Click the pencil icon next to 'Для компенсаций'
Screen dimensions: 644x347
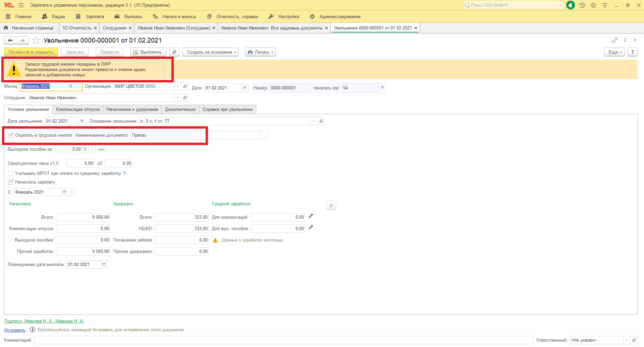pos(311,216)
